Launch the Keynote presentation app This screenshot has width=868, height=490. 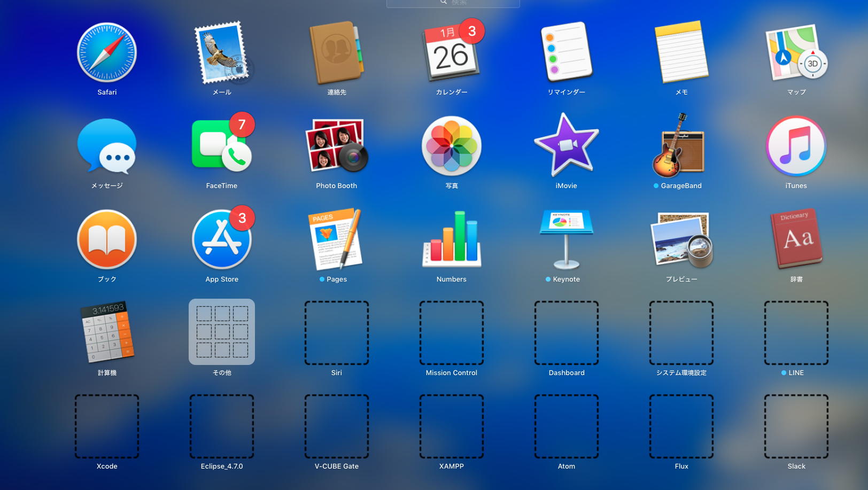(567, 239)
